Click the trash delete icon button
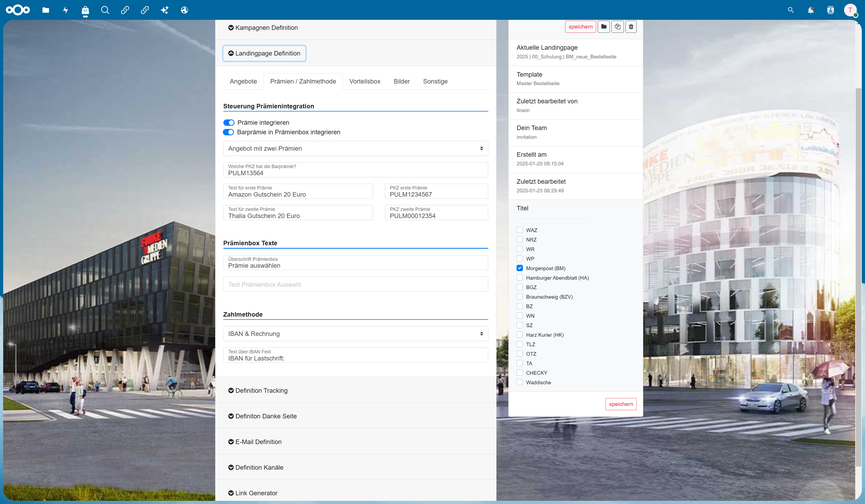The width and height of the screenshot is (865, 504). (x=631, y=26)
